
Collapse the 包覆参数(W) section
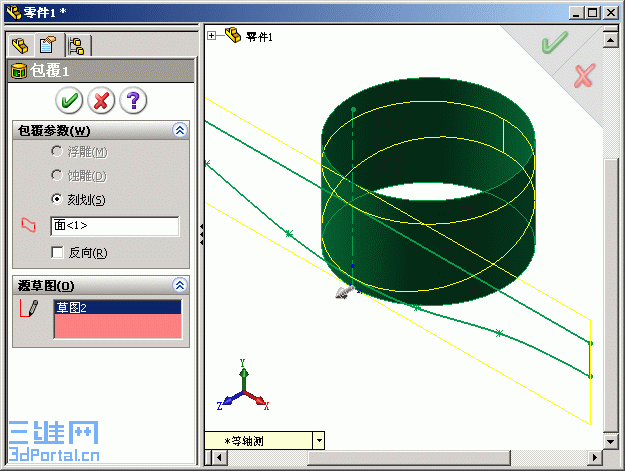[x=180, y=130]
